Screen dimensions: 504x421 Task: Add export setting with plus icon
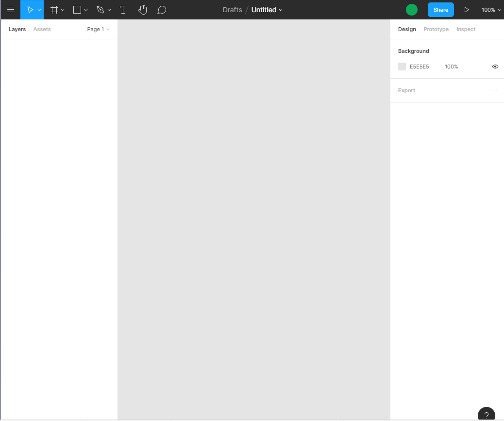click(495, 90)
